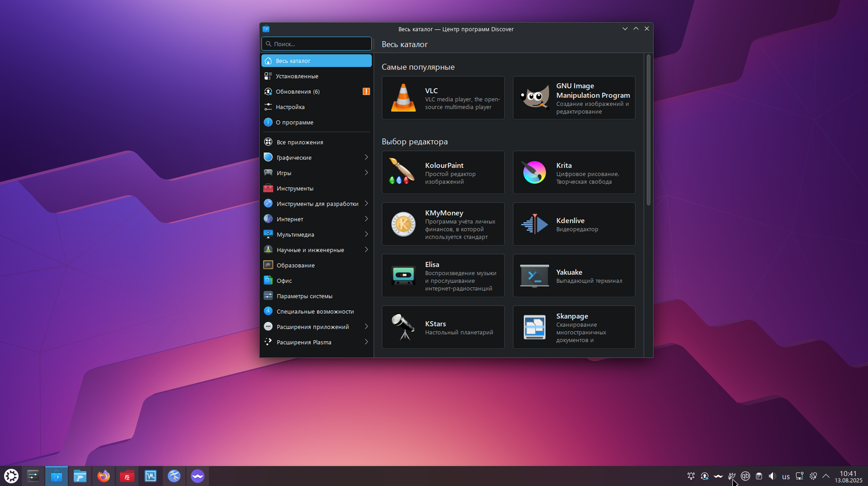Open the clock showing 10:41
868x486 pixels.
point(848,476)
